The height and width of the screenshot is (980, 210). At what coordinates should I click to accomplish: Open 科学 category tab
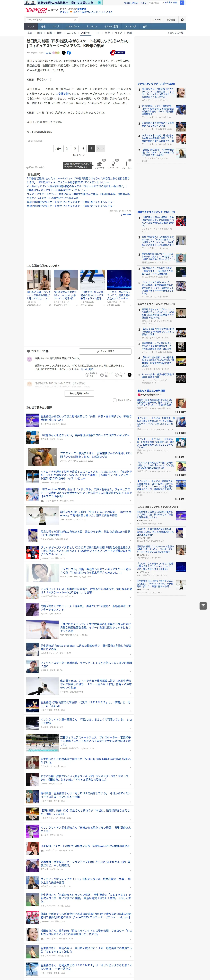(107, 33)
